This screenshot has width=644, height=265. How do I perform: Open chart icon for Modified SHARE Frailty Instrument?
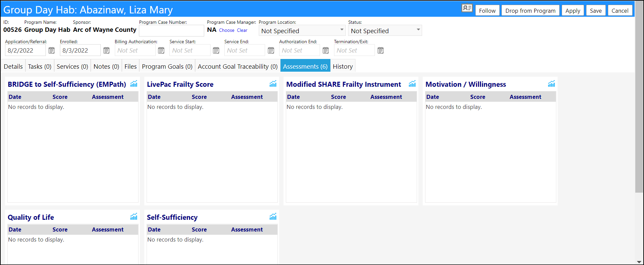[412, 84]
